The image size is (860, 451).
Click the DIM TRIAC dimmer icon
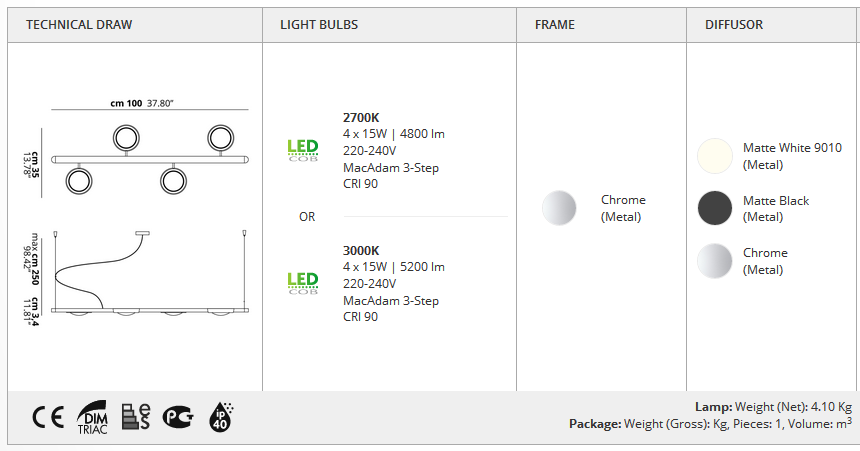(92, 418)
